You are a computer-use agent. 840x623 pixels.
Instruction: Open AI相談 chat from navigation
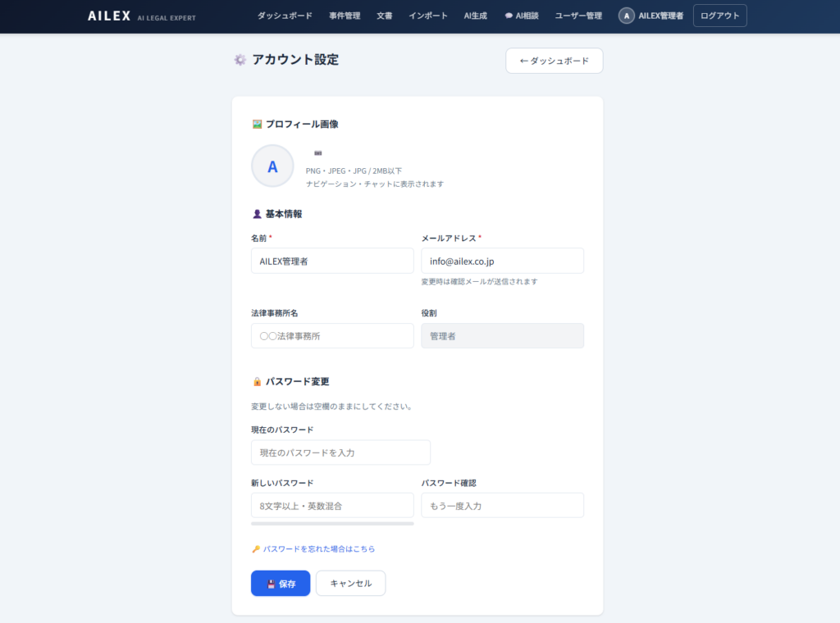(522, 16)
